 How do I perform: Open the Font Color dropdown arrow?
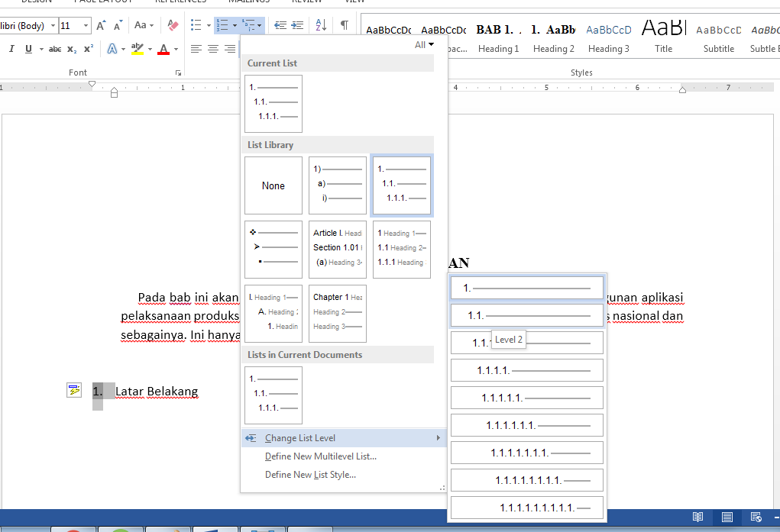click(175, 49)
